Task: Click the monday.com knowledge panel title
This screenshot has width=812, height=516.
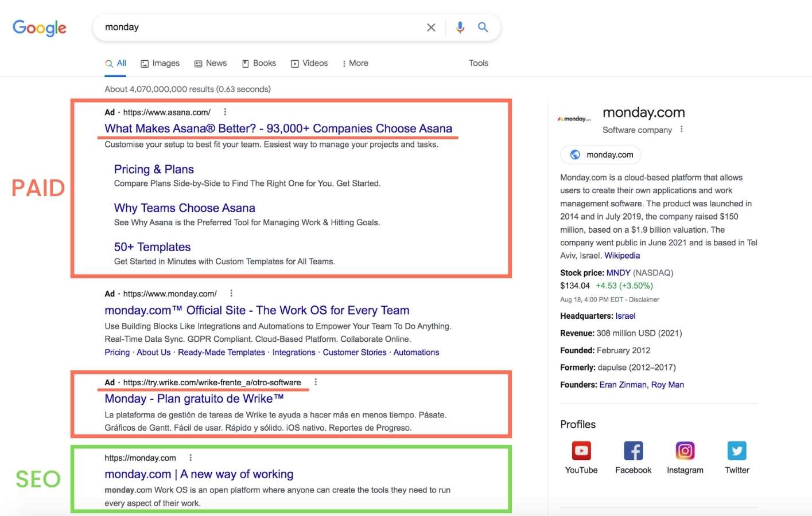Action: 644,112
